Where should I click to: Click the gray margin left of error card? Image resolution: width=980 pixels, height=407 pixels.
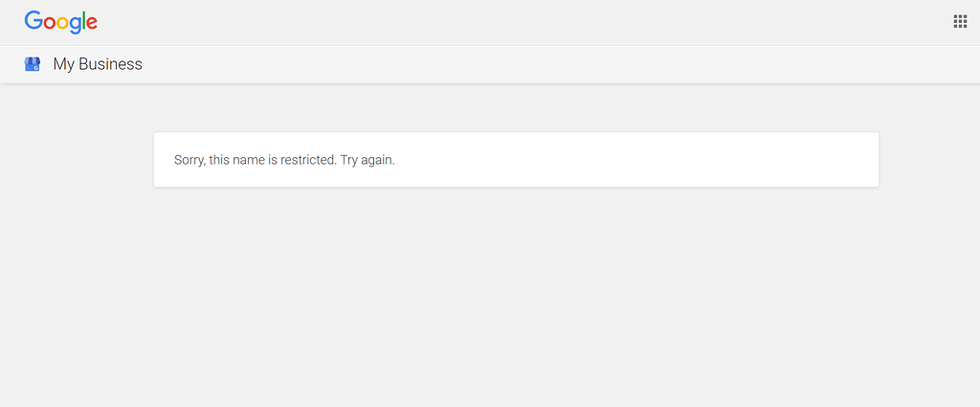click(x=77, y=160)
